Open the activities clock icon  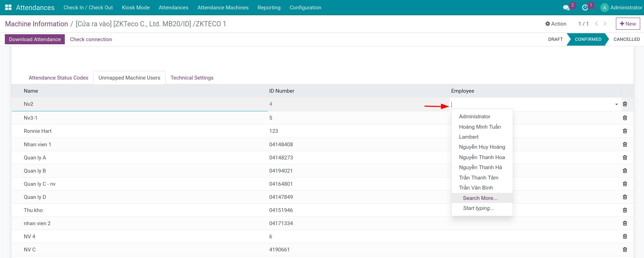coord(585,8)
